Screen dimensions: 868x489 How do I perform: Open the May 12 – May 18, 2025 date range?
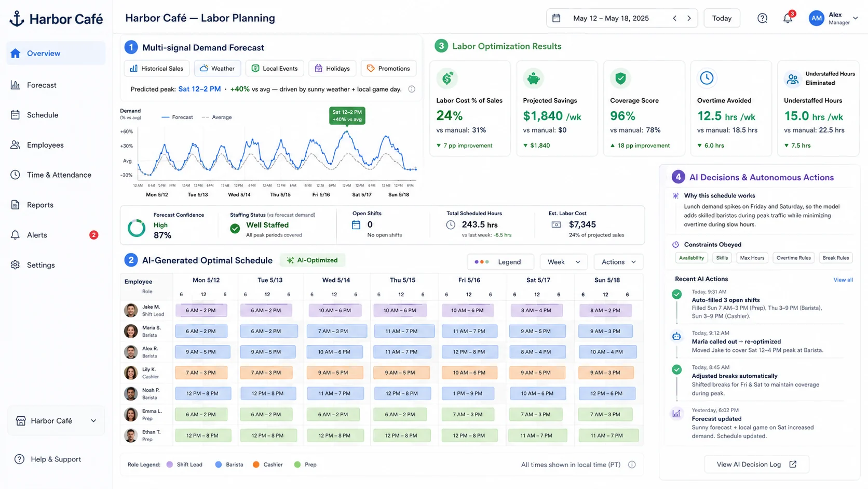pos(611,18)
